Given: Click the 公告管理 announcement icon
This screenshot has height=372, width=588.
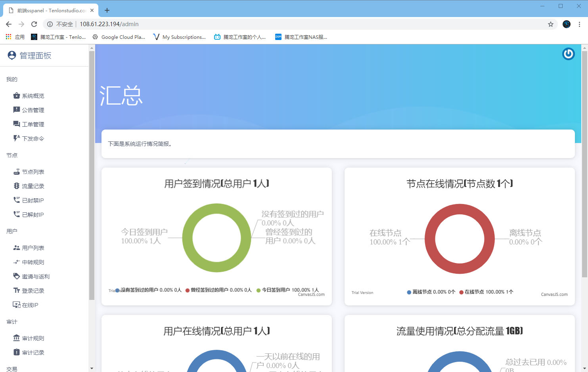Looking at the screenshot, I should 17,110.
